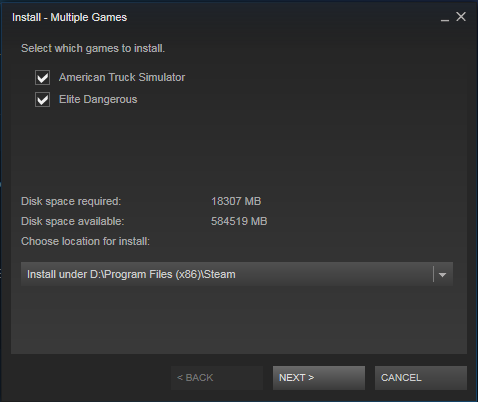
Task: Proceed with the NEXT > button
Action: click(319, 378)
